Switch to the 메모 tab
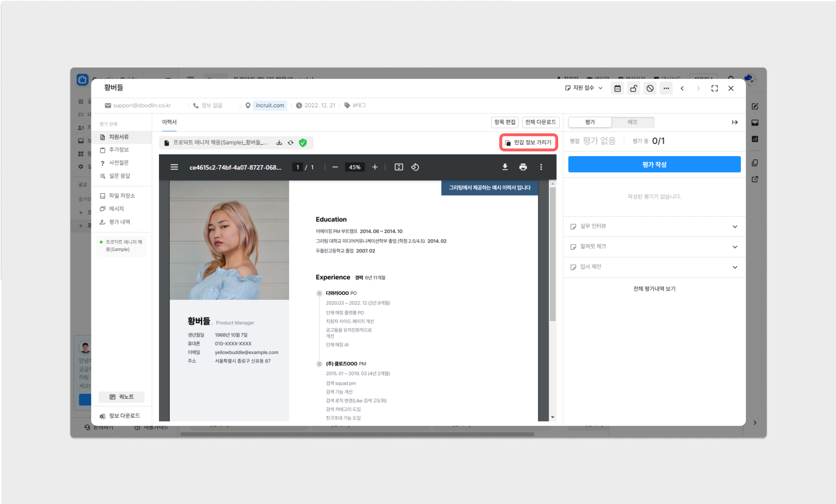The height and width of the screenshot is (504, 836). (x=632, y=122)
